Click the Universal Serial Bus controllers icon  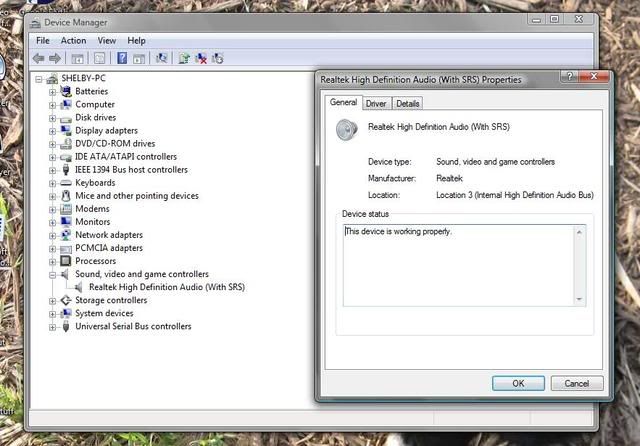click(x=66, y=326)
